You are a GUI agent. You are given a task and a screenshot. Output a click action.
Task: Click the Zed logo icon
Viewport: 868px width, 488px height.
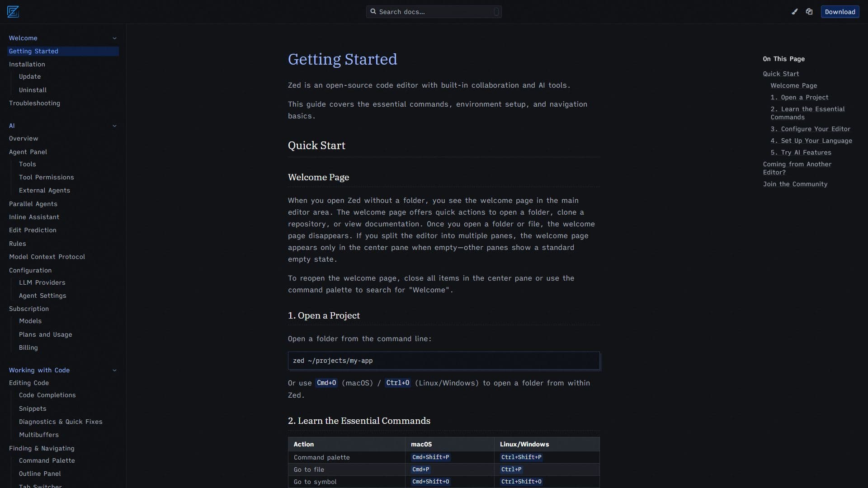pos(13,12)
